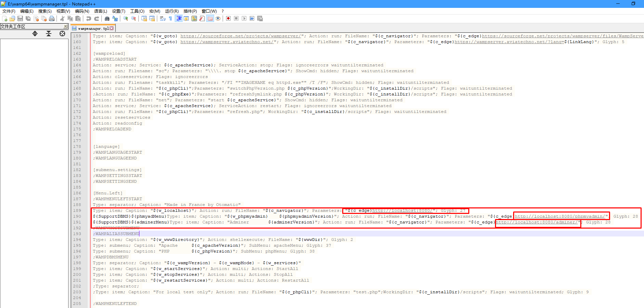Create a new file with the New icon
The image size is (644, 308).
point(4,18)
